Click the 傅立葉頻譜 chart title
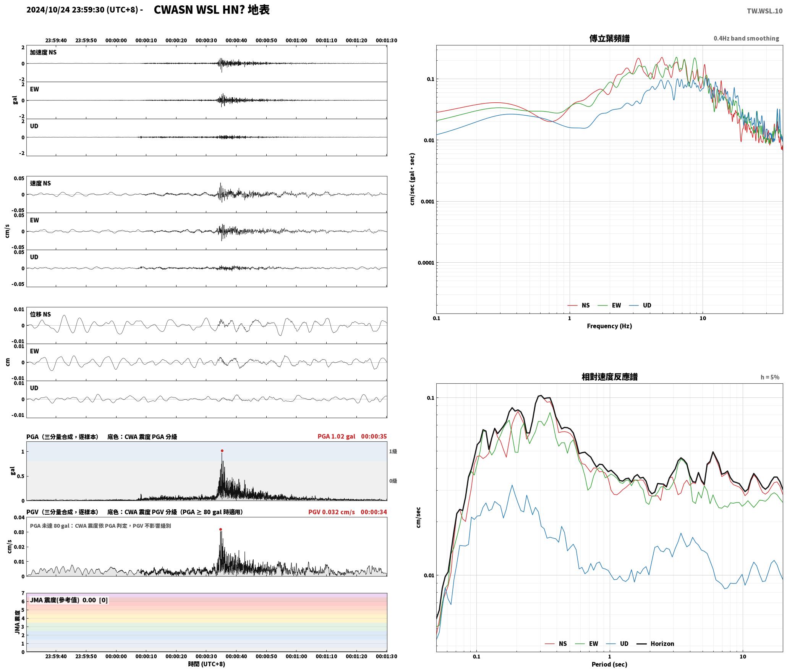The image size is (787, 672). pyautogui.click(x=609, y=39)
